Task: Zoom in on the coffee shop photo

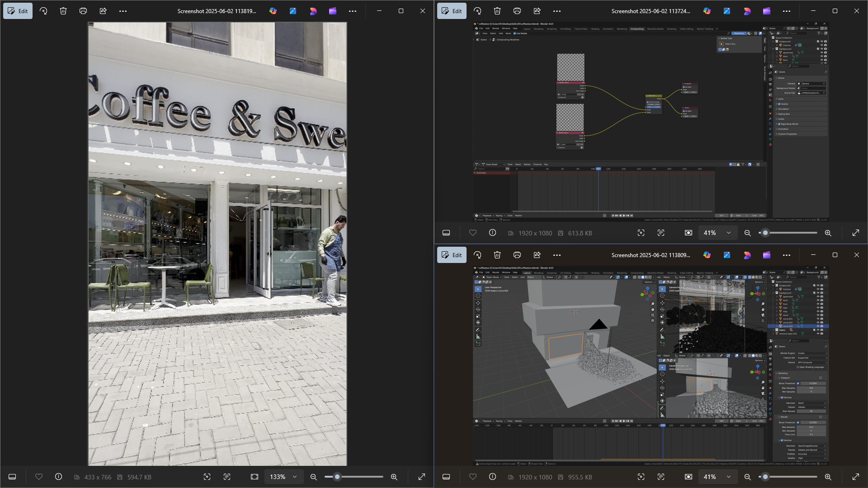Action: pos(394,477)
